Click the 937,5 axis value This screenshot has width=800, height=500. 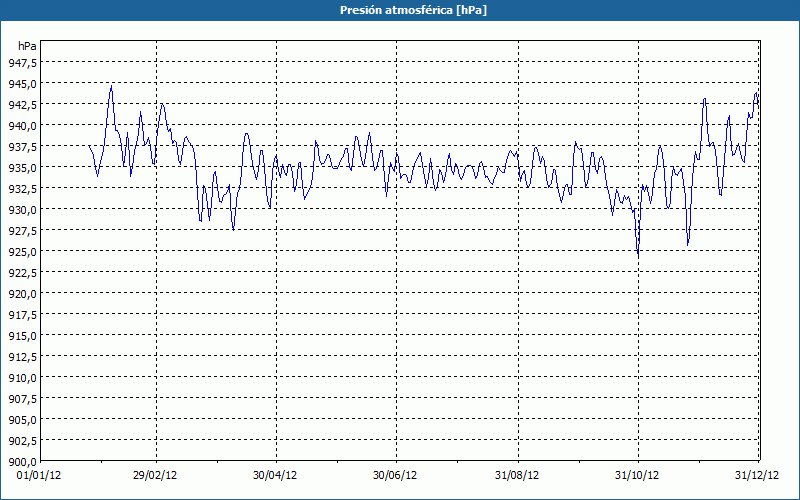pyautogui.click(x=22, y=146)
